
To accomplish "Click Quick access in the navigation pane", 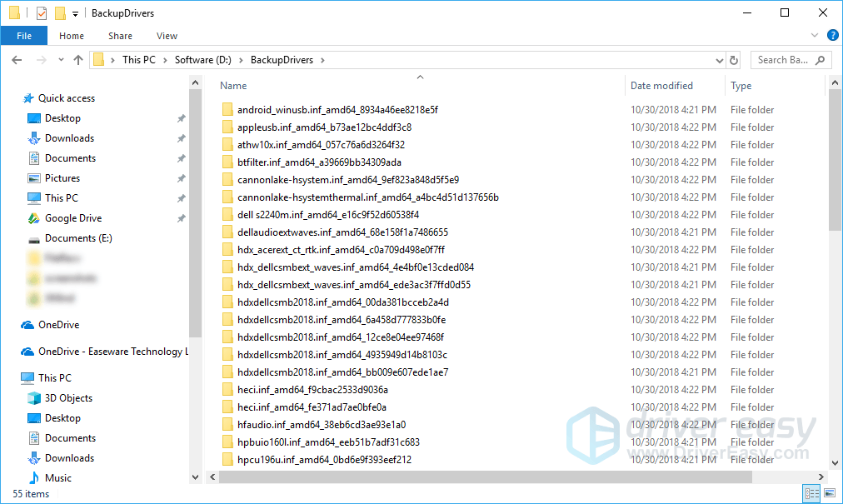I will point(67,97).
